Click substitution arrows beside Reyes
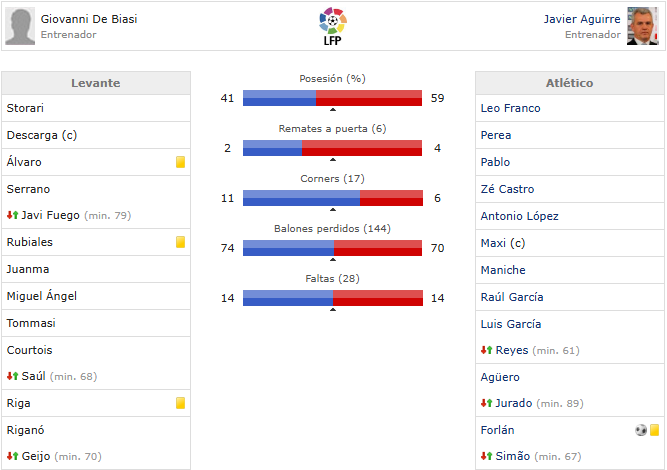The image size is (667, 470). click(486, 350)
